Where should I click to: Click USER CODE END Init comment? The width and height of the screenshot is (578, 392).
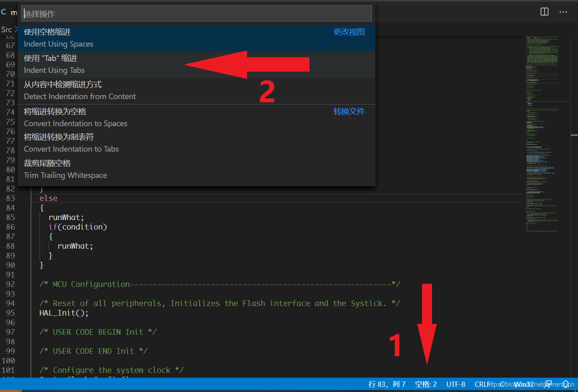(93, 351)
